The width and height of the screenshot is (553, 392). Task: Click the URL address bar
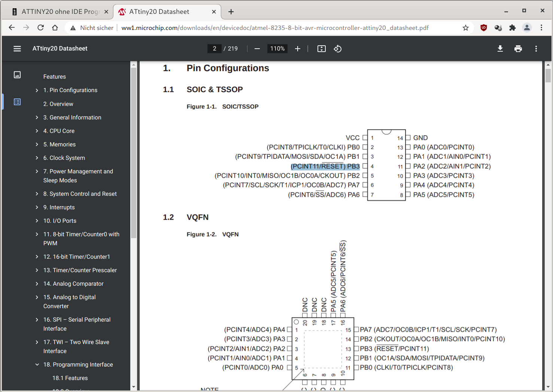(275, 28)
